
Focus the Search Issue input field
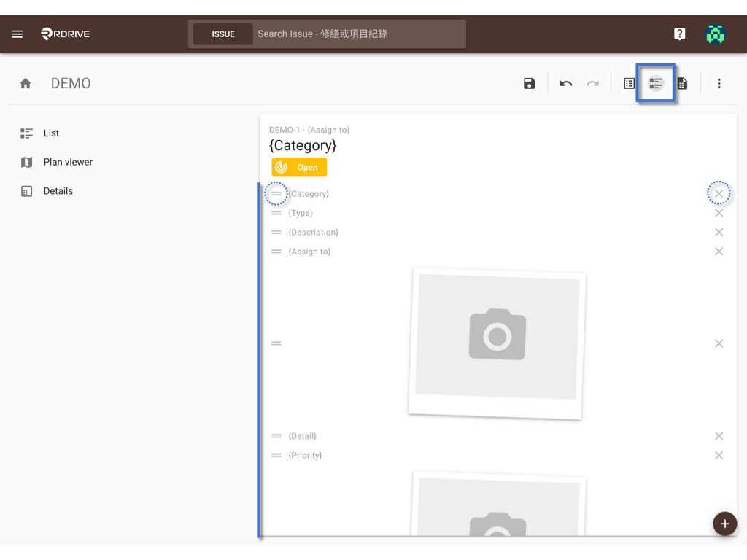click(359, 34)
